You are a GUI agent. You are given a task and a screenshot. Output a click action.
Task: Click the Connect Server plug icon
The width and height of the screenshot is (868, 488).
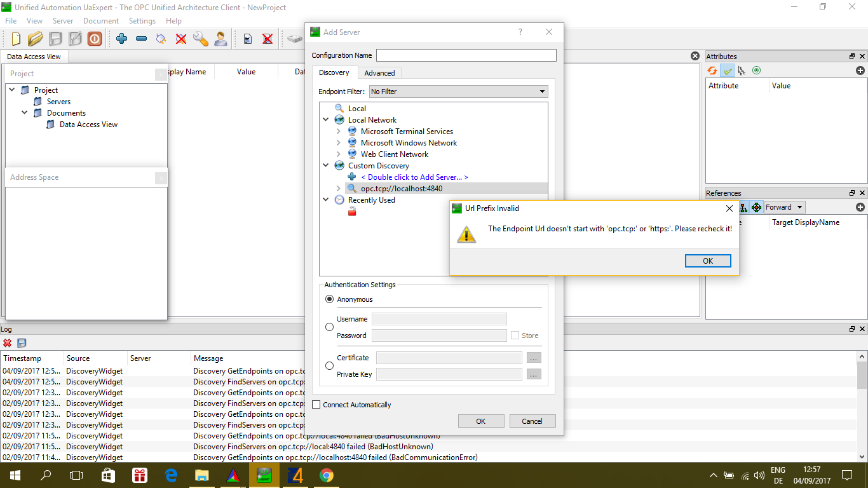161,39
